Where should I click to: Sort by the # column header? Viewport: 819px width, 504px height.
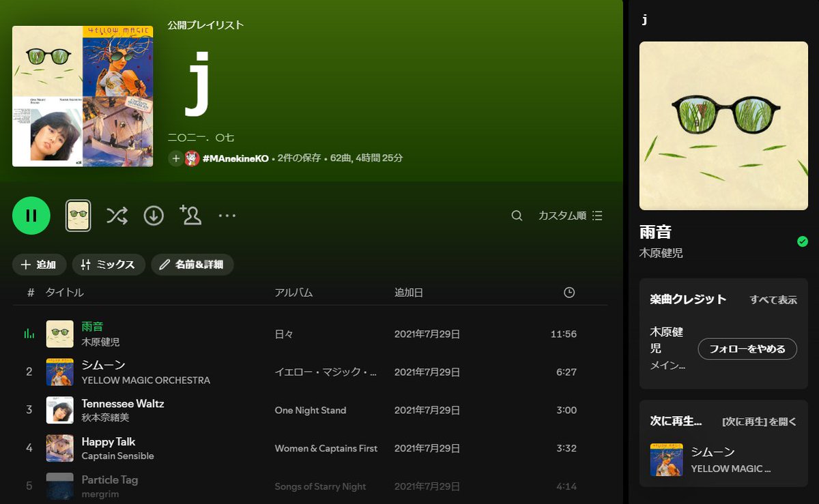[x=31, y=293]
